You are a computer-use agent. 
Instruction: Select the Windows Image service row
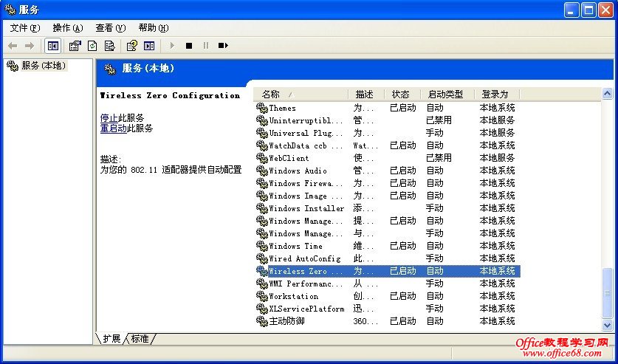coord(388,196)
